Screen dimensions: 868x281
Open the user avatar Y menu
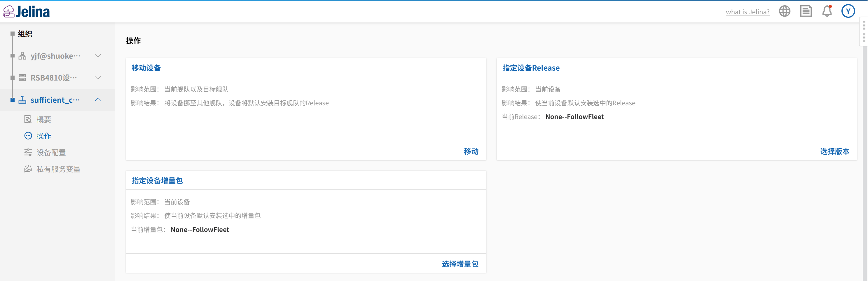point(848,11)
